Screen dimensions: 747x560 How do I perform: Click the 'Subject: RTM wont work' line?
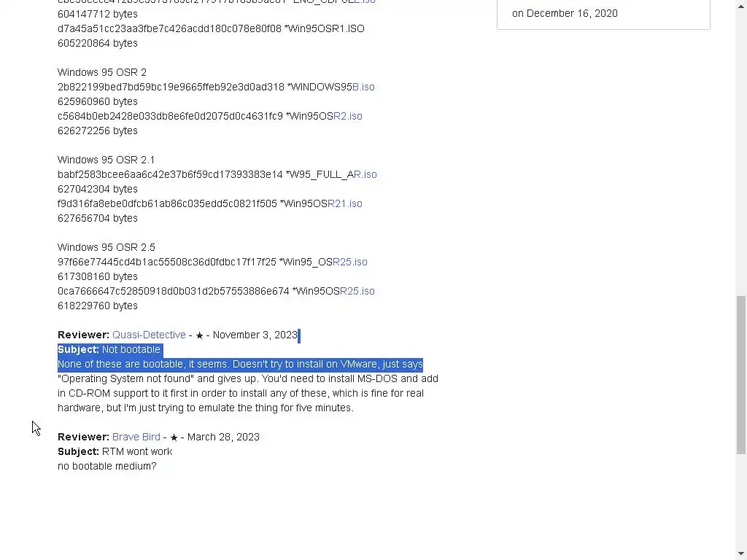115,451
